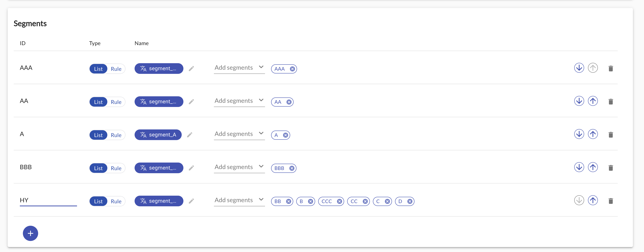The image size is (644, 252).
Task: Remove the CCC chip from HY
Action: click(x=339, y=201)
